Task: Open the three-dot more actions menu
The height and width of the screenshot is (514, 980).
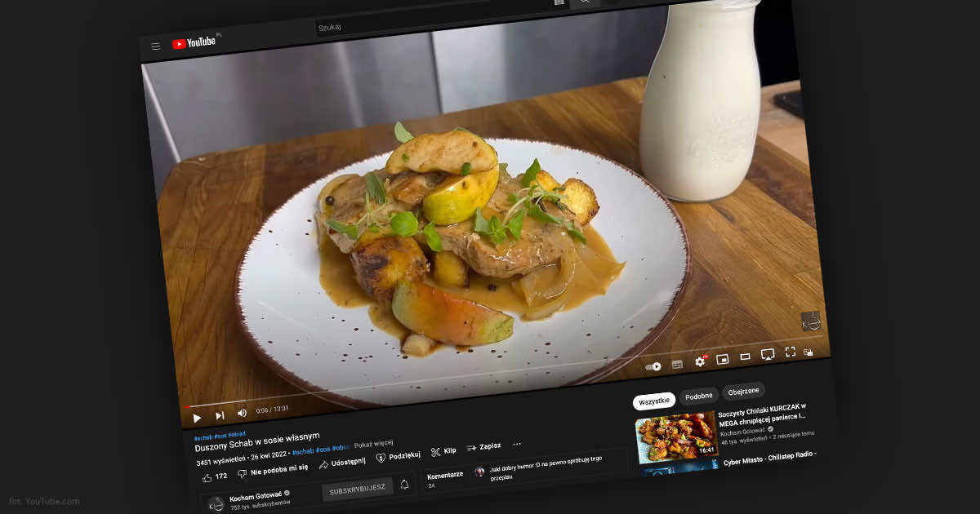Action: click(x=517, y=444)
